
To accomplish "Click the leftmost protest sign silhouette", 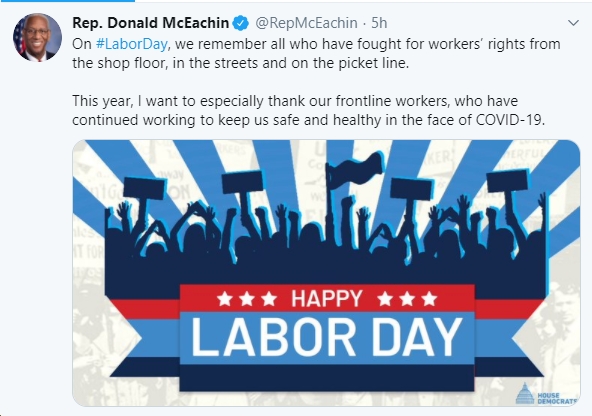I will [x=144, y=188].
